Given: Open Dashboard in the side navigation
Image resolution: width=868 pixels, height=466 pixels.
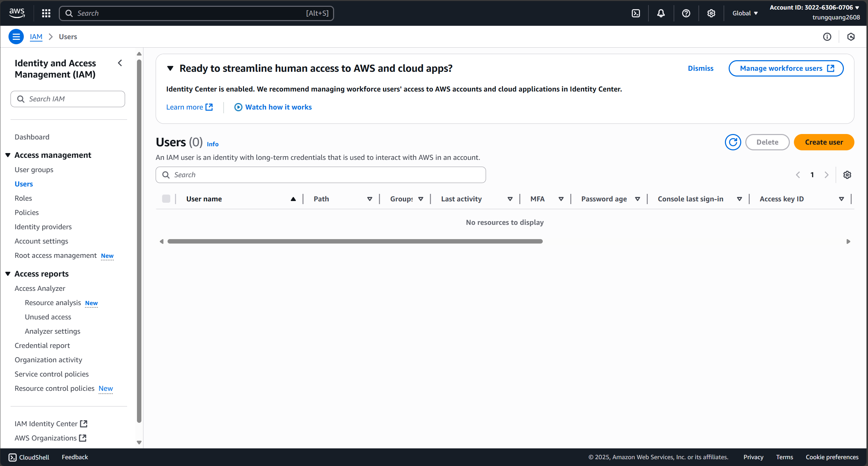Looking at the screenshot, I should 32,137.
